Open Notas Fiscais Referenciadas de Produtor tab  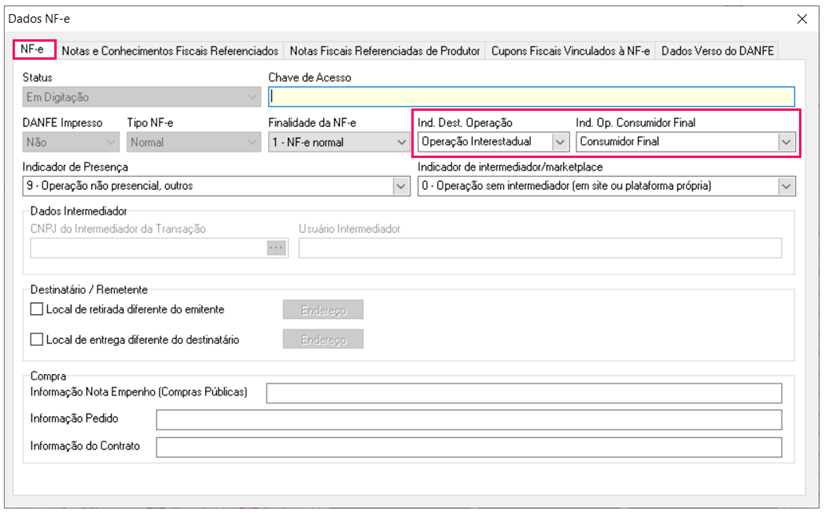pos(385,50)
